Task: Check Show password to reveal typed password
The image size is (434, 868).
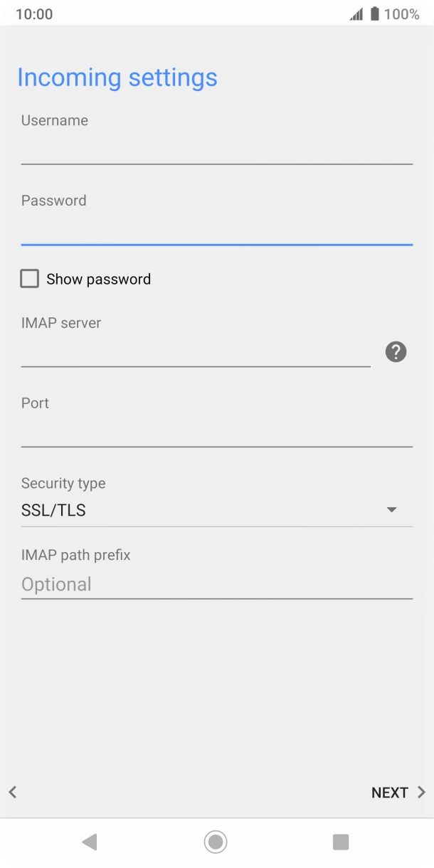Action: 29,278
